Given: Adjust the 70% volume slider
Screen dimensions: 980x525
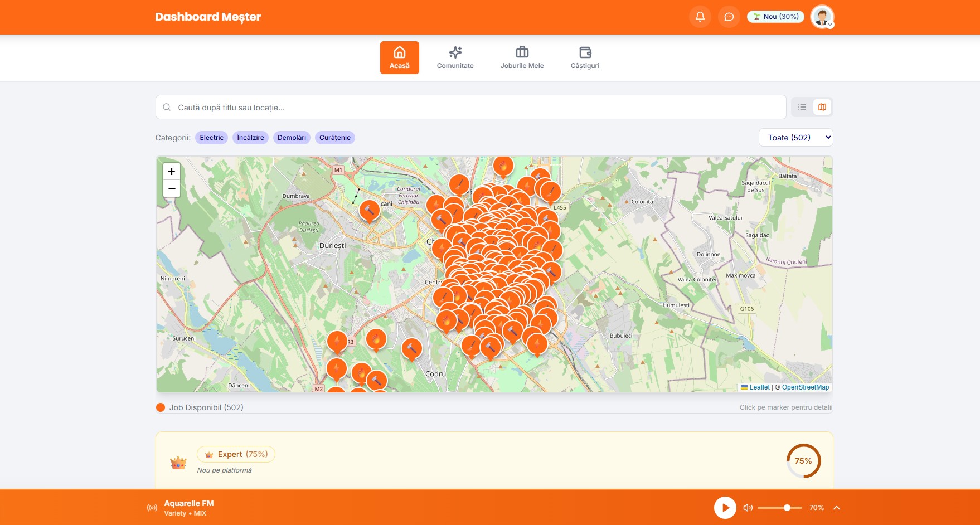Looking at the screenshot, I should pos(787,507).
